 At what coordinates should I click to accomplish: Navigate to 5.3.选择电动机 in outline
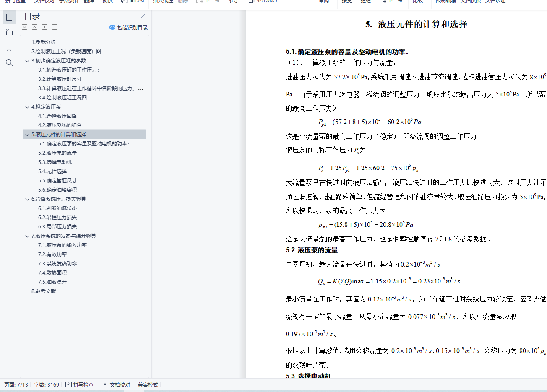pos(55,162)
